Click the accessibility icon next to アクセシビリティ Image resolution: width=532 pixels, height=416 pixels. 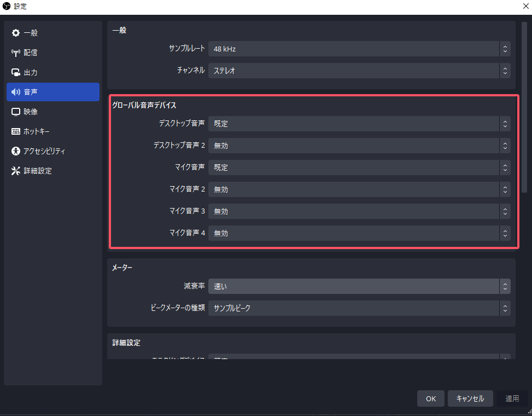[x=16, y=151]
